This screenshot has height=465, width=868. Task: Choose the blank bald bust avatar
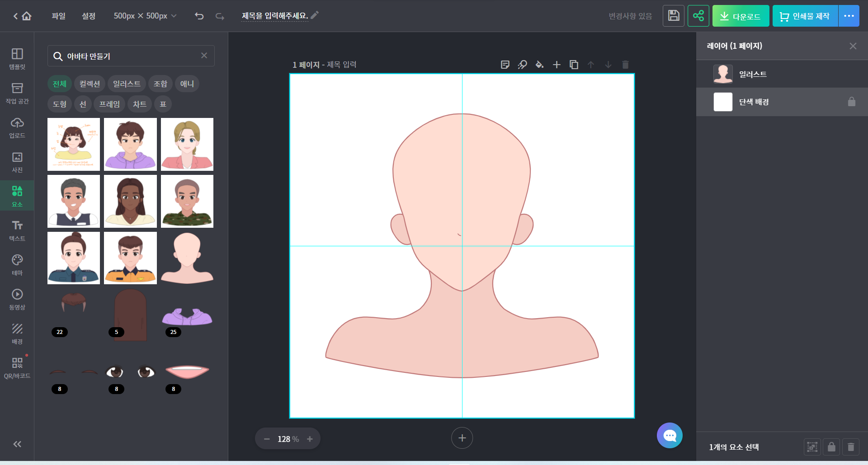point(187,258)
